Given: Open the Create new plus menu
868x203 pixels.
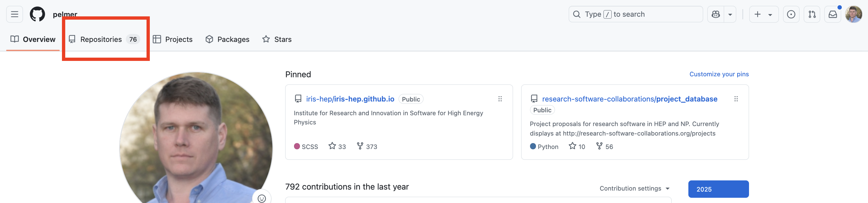Looking at the screenshot, I should coord(763,14).
